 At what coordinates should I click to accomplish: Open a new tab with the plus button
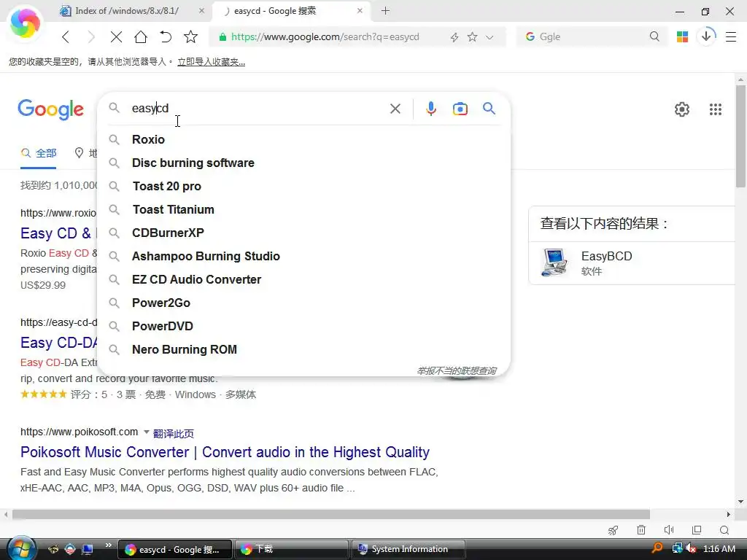[385, 10]
